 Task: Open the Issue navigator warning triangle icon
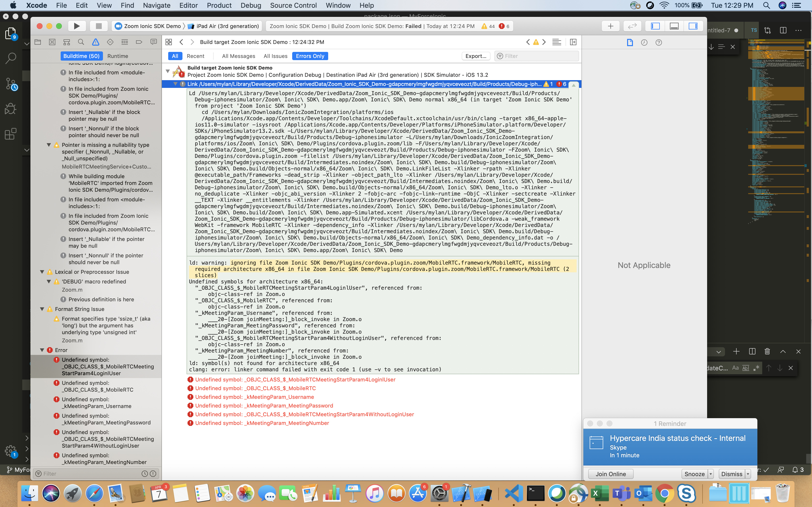tap(96, 42)
